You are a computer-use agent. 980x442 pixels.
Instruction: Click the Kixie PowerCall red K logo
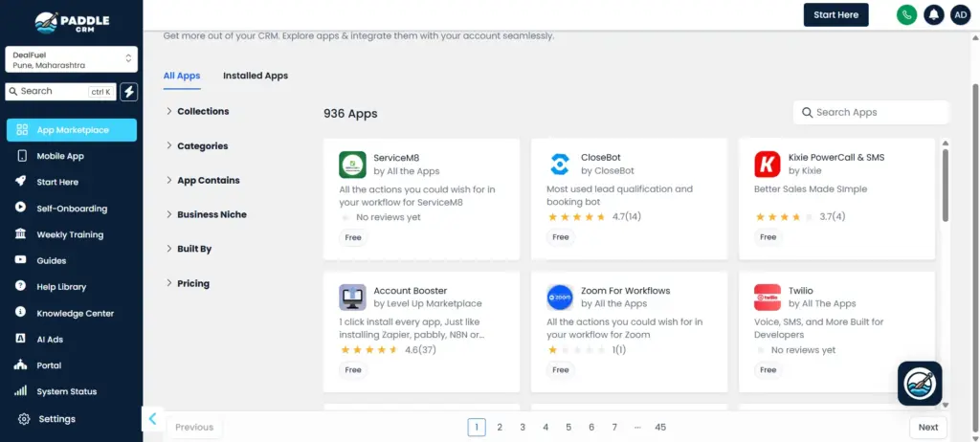[x=768, y=165]
